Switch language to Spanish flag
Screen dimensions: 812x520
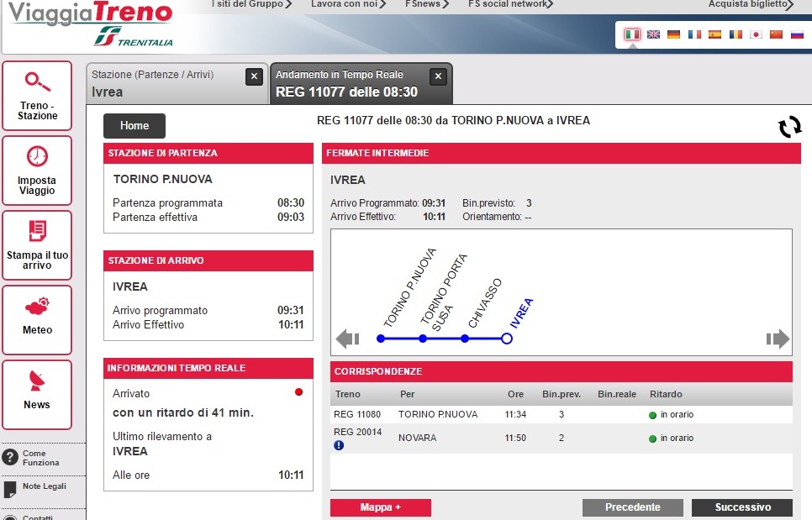(714, 34)
